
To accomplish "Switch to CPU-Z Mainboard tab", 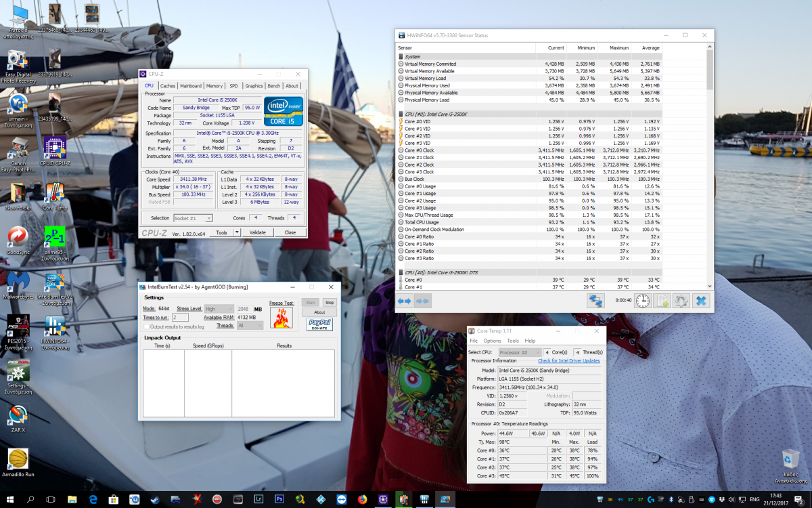I will [191, 86].
